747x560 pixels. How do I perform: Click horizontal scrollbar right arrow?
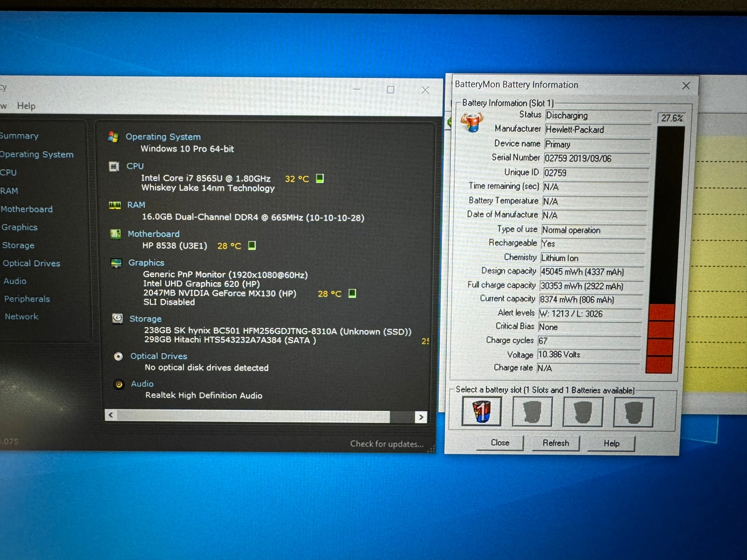tap(421, 417)
